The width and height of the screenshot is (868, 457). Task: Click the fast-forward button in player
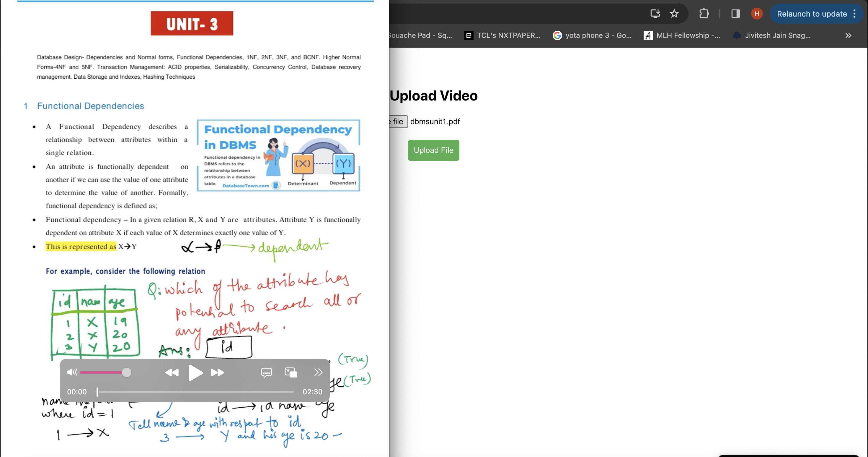click(217, 372)
